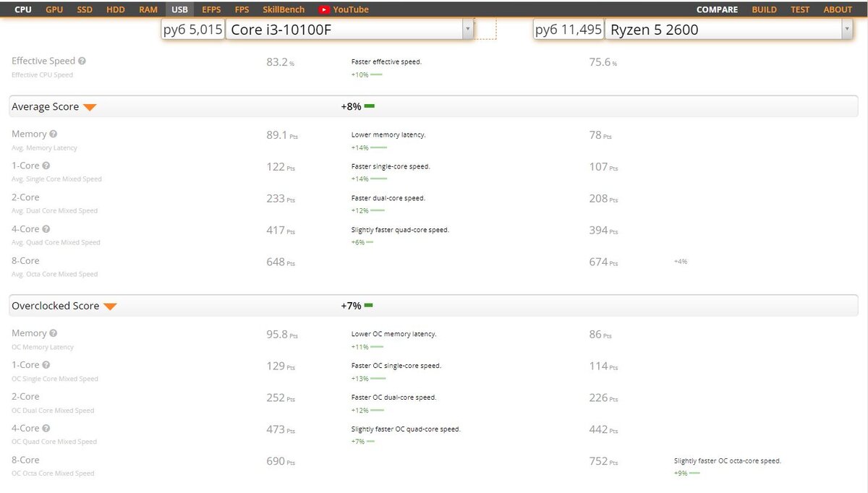868x493 pixels.
Task: Click the Overclocked Score header text
Action: pos(55,306)
